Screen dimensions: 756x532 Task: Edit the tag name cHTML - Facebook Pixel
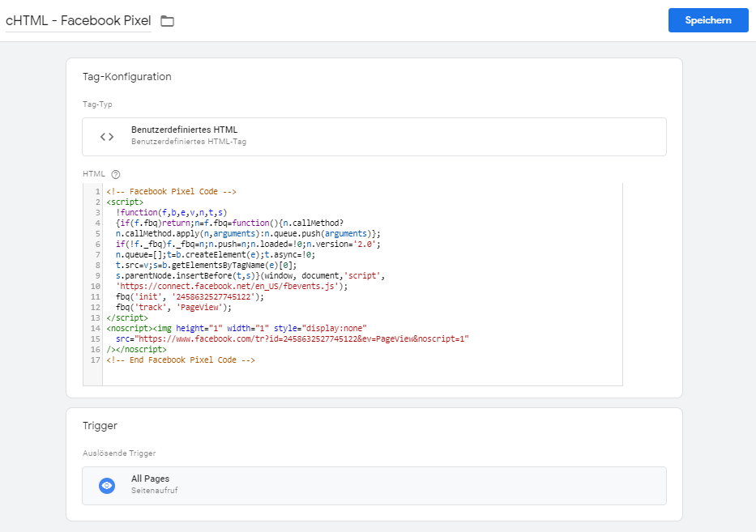coord(78,21)
